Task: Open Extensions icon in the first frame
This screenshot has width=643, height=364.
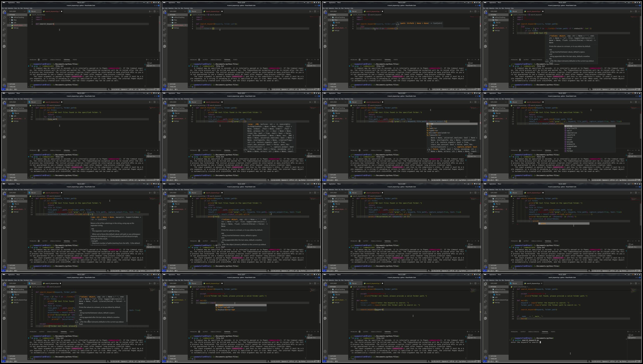Action: pyautogui.click(x=4, y=35)
